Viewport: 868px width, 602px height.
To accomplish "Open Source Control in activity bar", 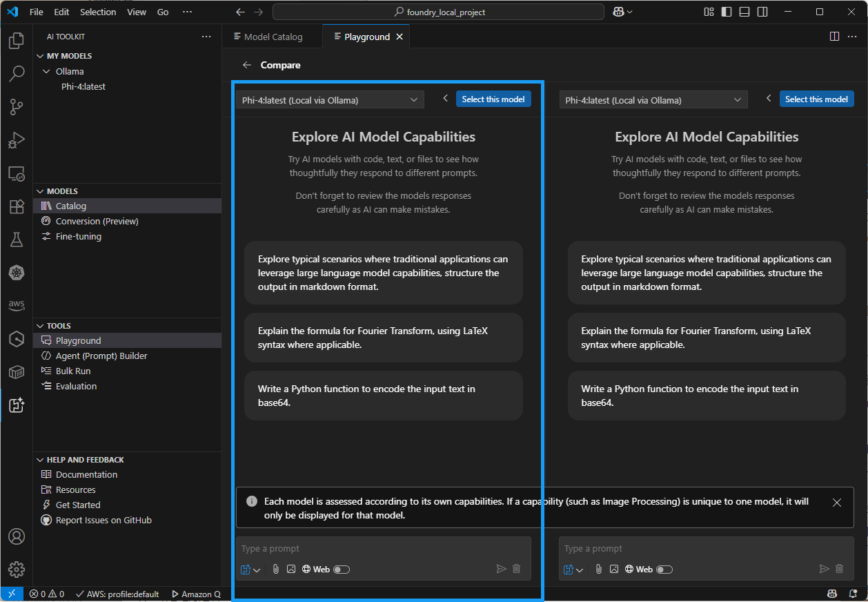I will [17, 107].
